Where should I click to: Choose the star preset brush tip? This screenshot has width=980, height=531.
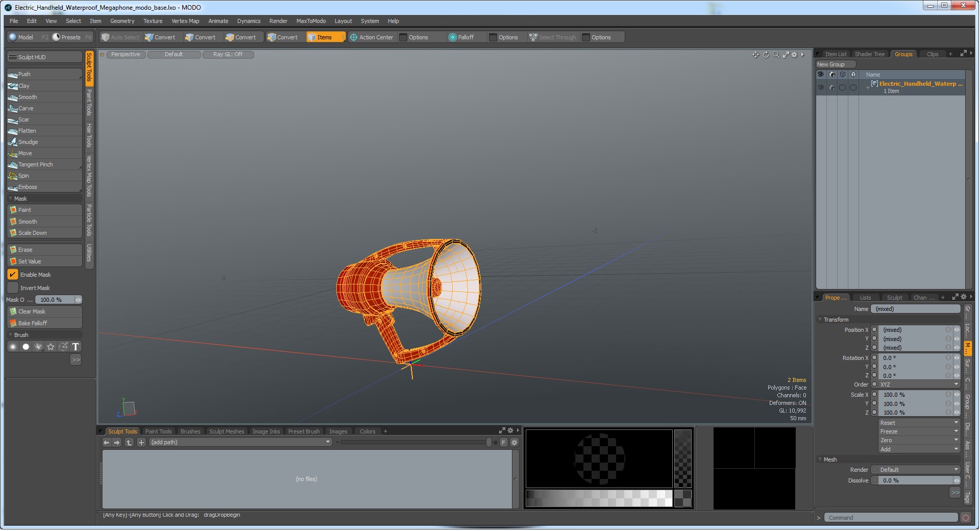(x=51, y=347)
